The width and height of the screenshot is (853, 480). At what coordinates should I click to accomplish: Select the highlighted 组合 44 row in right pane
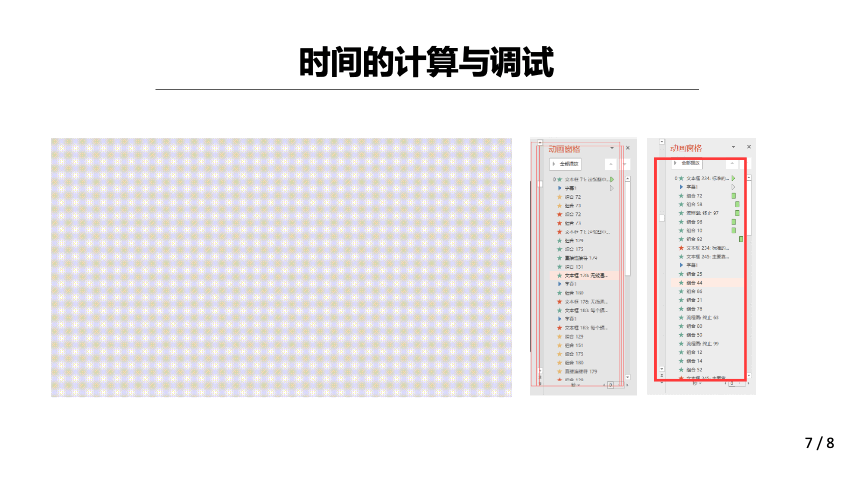pyautogui.click(x=706, y=283)
